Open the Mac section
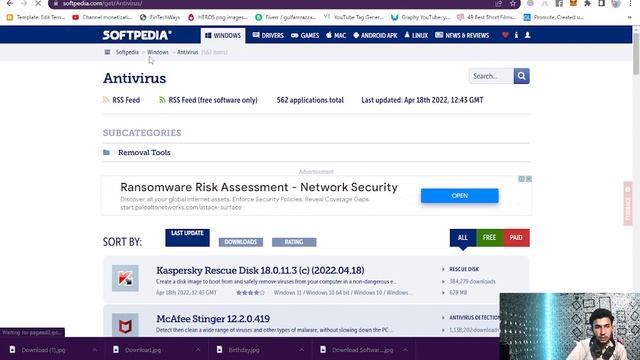 tap(336, 36)
